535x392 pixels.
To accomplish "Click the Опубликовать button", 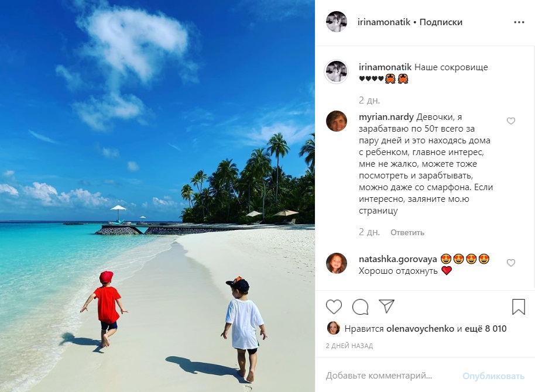I will click(493, 376).
